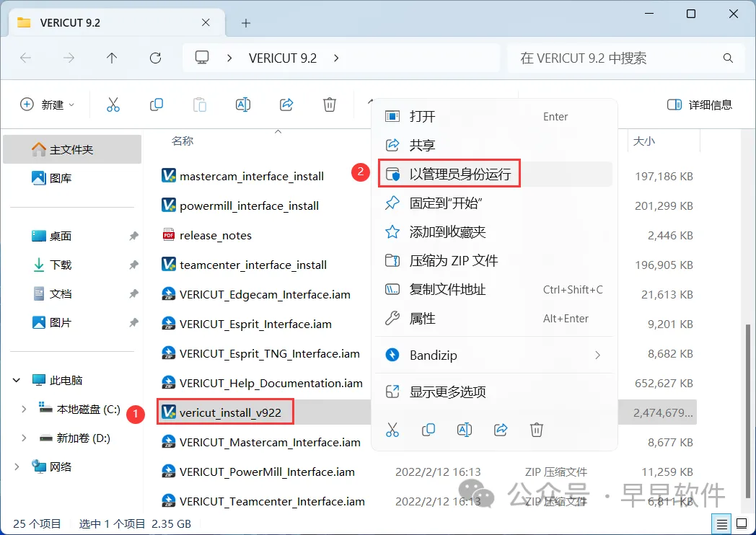Click the Back navigation arrow

[25, 58]
